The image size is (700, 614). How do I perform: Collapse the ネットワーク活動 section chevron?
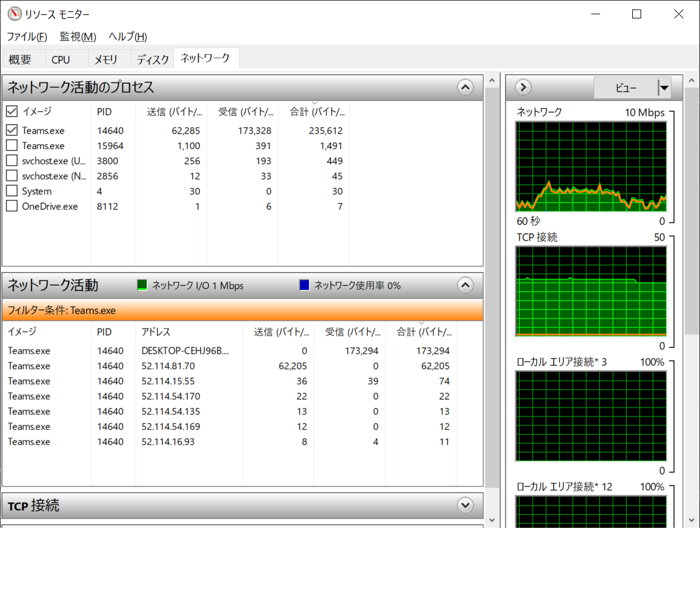[x=465, y=284]
